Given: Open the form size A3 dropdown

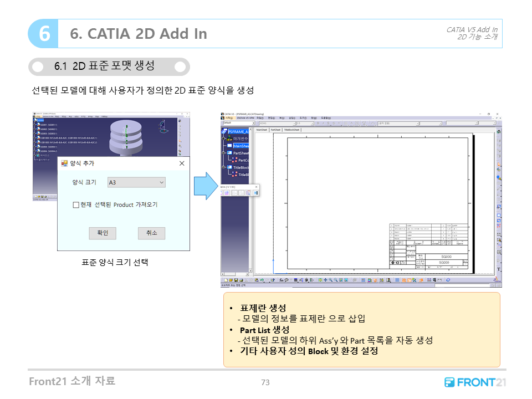Looking at the screenshot, I should coord(136,182).
